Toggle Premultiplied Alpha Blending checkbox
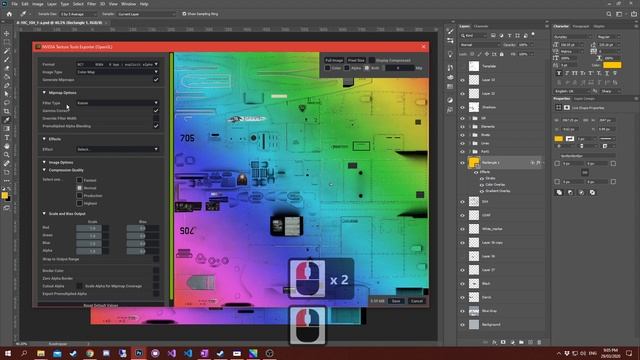 click(x=156, y=126)
